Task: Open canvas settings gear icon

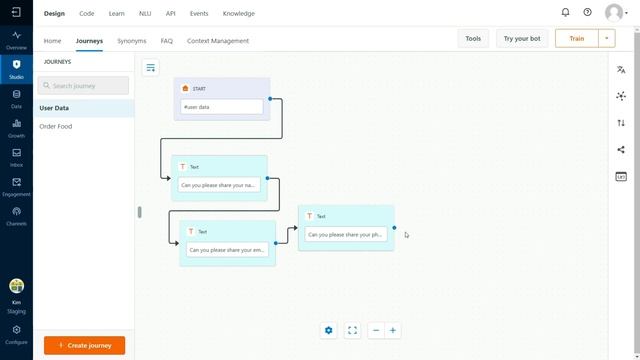Action: point(329,330)
